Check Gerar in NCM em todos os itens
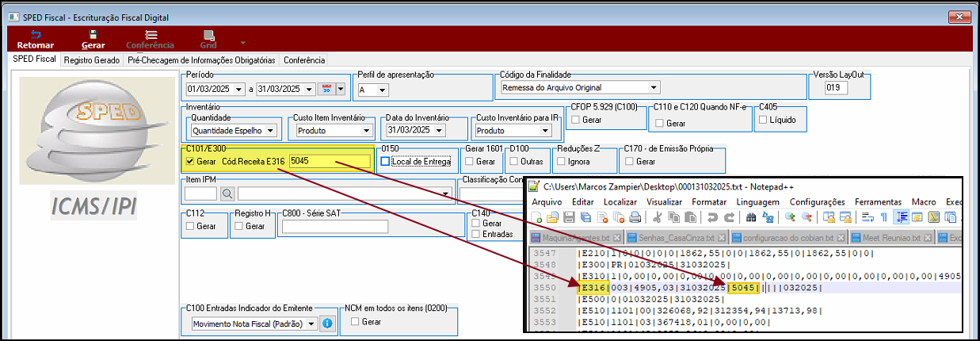This screenshot has width=980, height=341. (353, 322)
